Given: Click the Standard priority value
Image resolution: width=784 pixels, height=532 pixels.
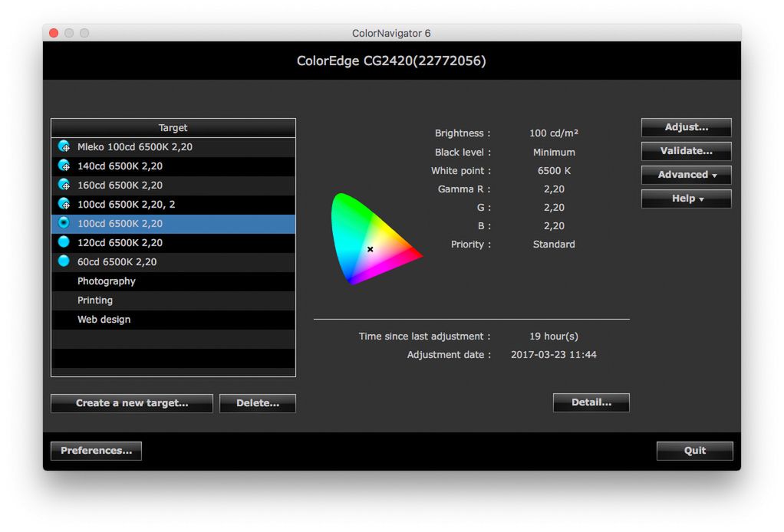Looking at the screenshot, I should 554,245.
